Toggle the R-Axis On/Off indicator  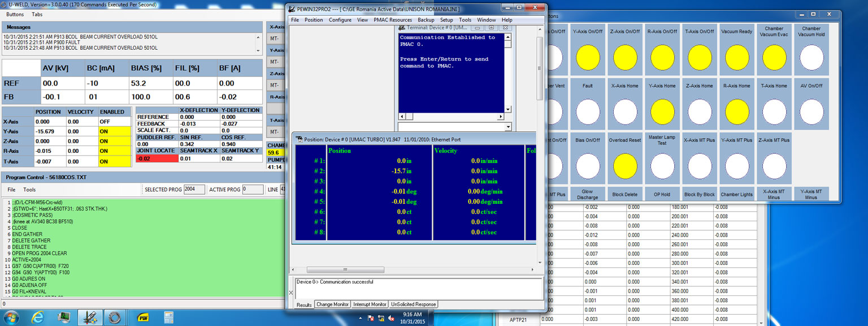tap(662, 58)
